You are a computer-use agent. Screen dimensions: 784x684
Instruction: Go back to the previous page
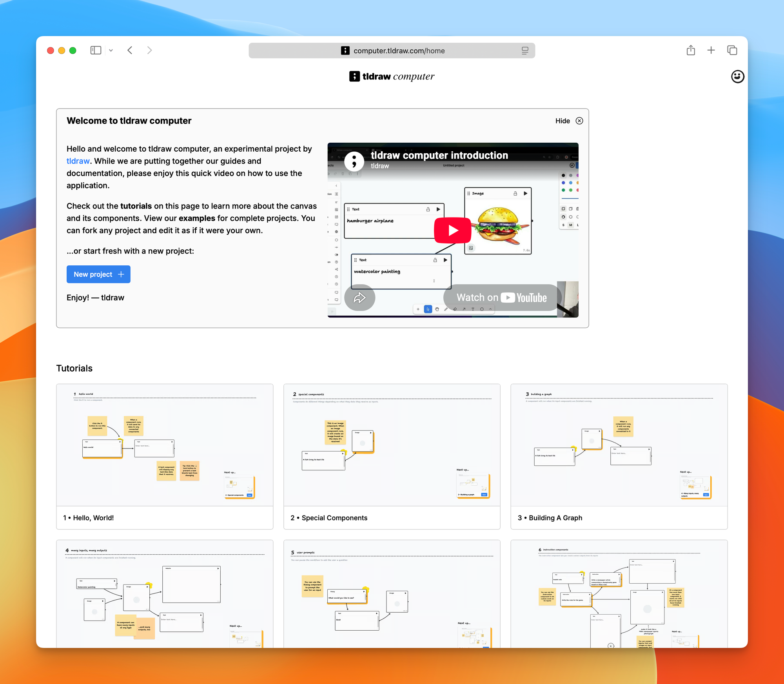[130, 50]
